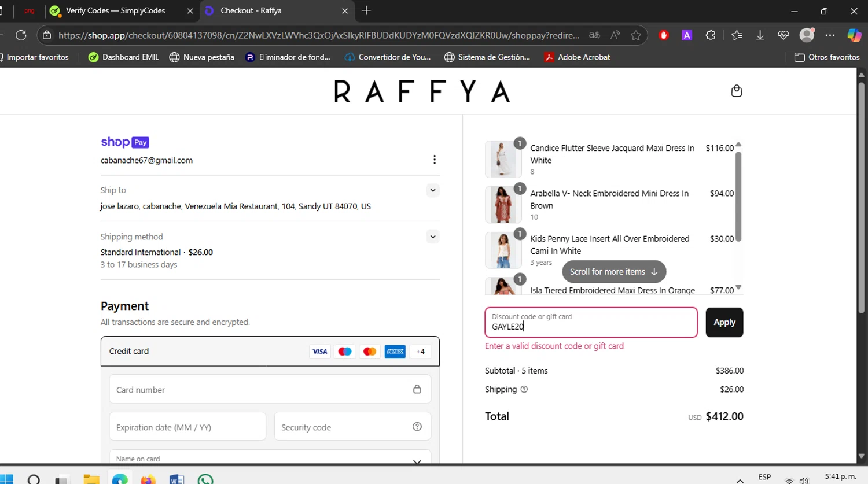The image size is (868, 484).
Task: Open the red shield extension icon
Action: coord(664,35)
